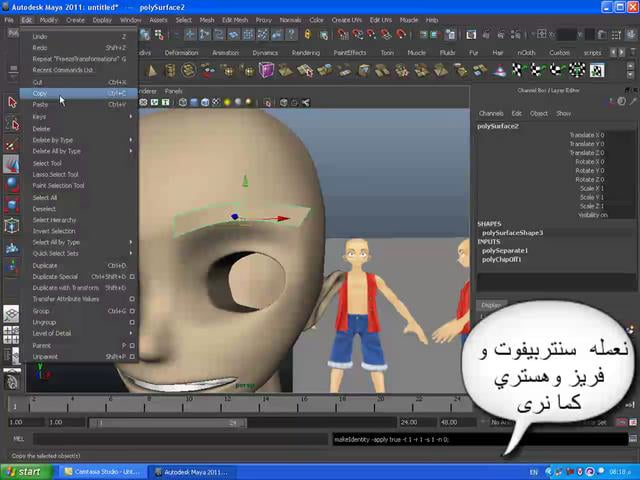Viewport: 640px width, 480px height.
Task: Click the polygon pyramid shelf icon
Action: click(151, 71)
